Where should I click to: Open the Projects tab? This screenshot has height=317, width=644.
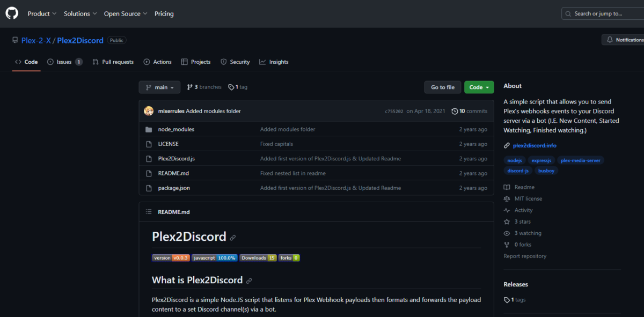[196, 62]
